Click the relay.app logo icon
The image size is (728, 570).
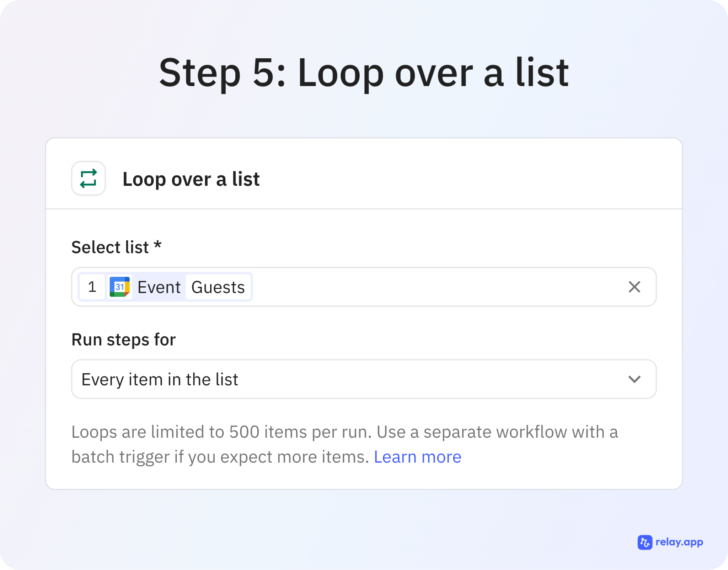pos(644,542)
